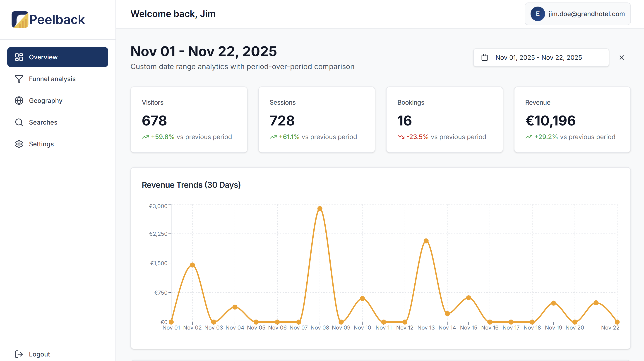644x361 pixels.
Task: Click the Searches magnifying glass icon
Action: click(19, 122)
